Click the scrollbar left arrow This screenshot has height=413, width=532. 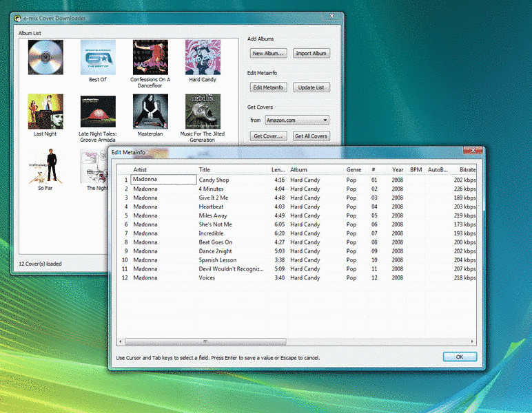point(121,341)
